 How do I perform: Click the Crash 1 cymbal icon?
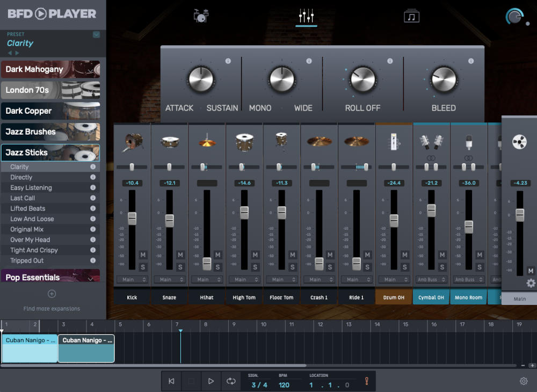tap(318, 141)
